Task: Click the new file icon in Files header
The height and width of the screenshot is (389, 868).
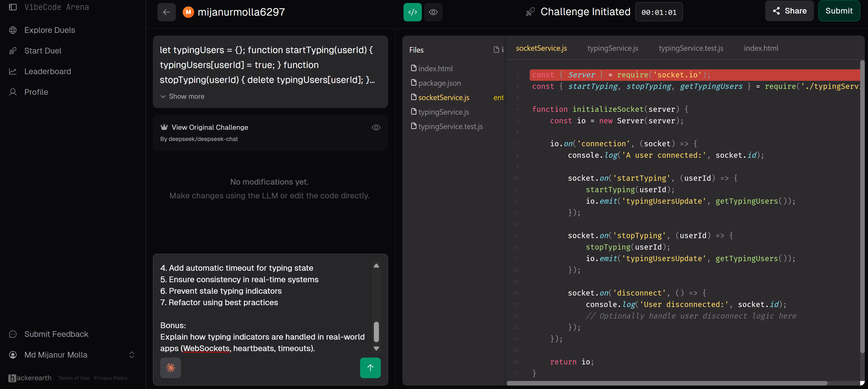Action: tap(496, 50)
